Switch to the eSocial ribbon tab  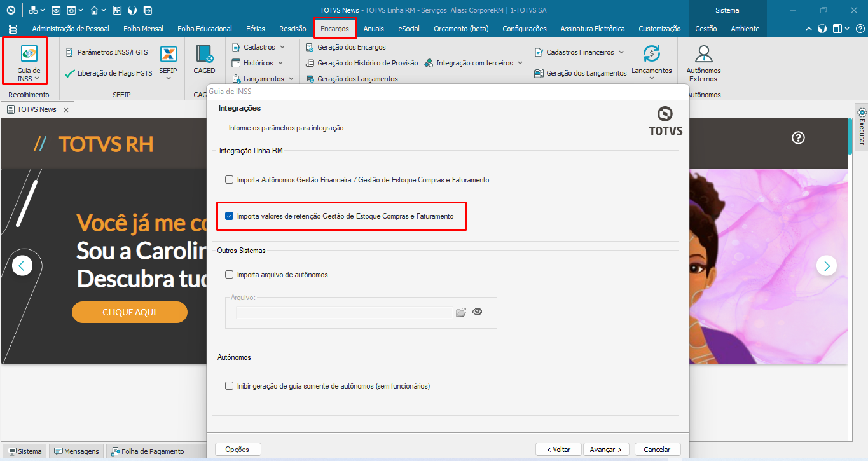pos(409,29)
